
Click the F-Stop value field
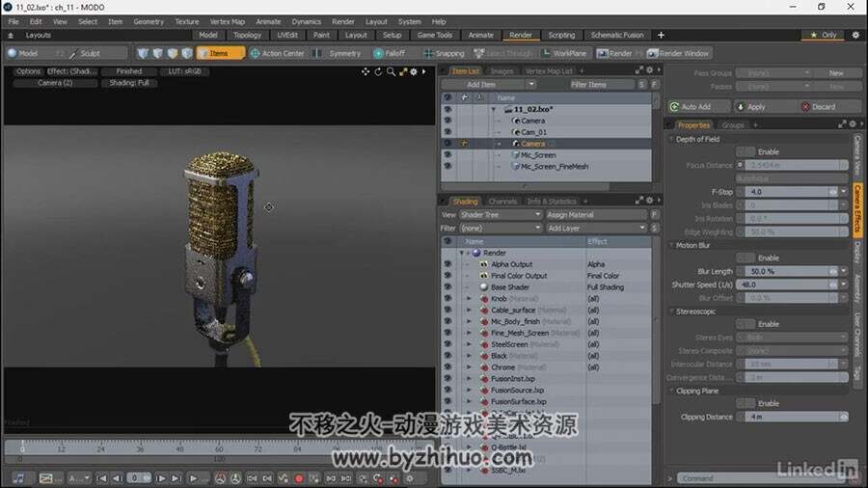787,192
